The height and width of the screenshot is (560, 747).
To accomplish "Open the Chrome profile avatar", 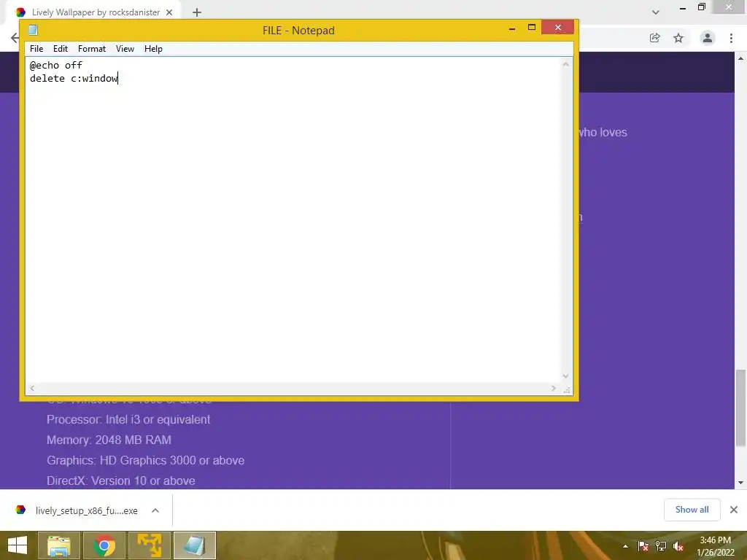I will 708,38.
